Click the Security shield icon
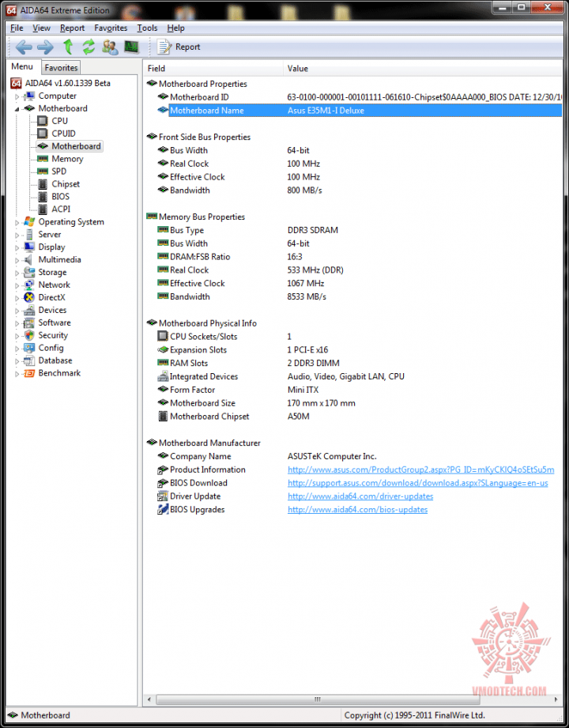This screenshot has height=728, width=569. [x=29, y=335]
